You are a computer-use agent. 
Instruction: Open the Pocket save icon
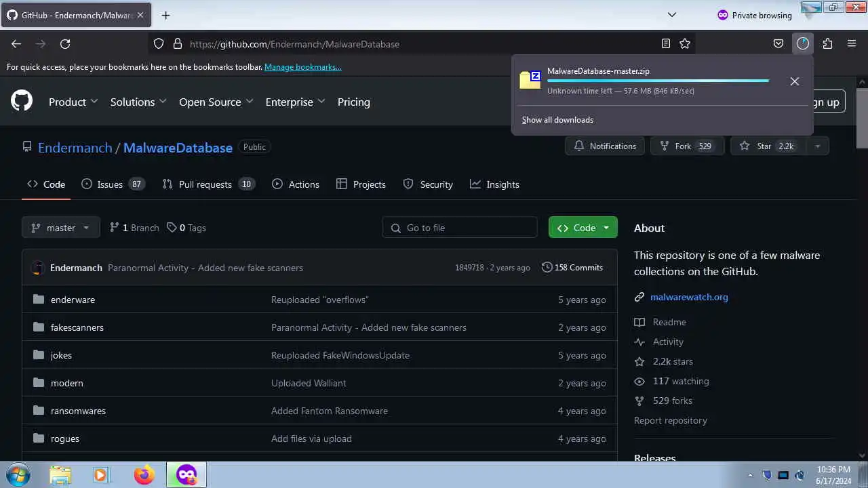click(x=778, y=43)
